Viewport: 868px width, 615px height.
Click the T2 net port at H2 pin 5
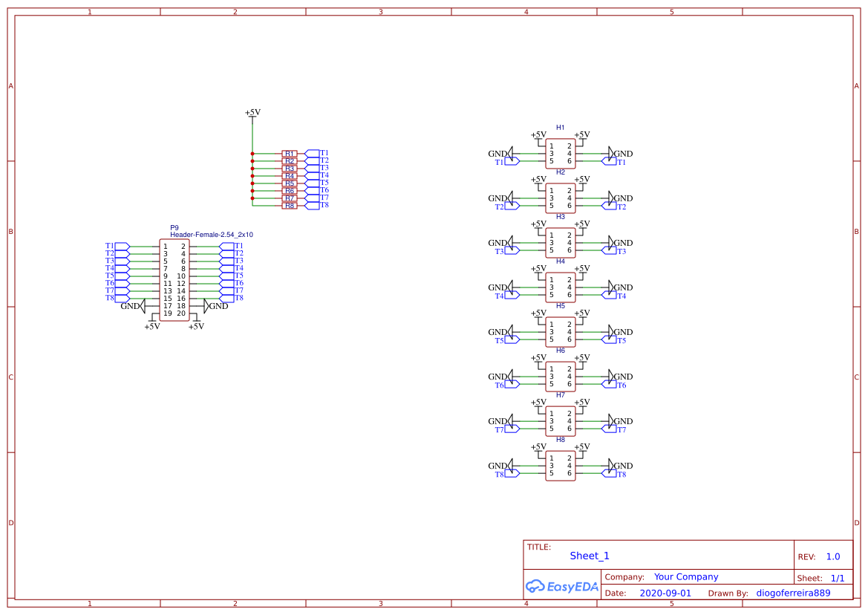(x=507, y=206)
